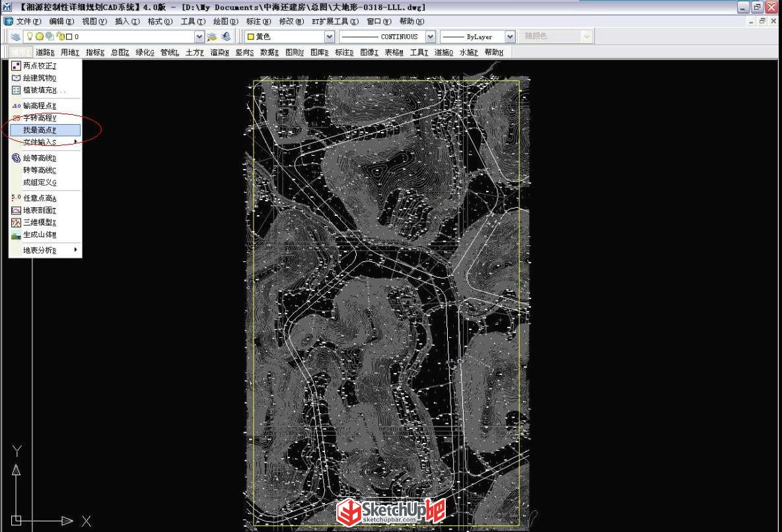The width and height of the screenshot is (782, 532).
Task: Open the 插入 menu
Action: click(127, 21)
